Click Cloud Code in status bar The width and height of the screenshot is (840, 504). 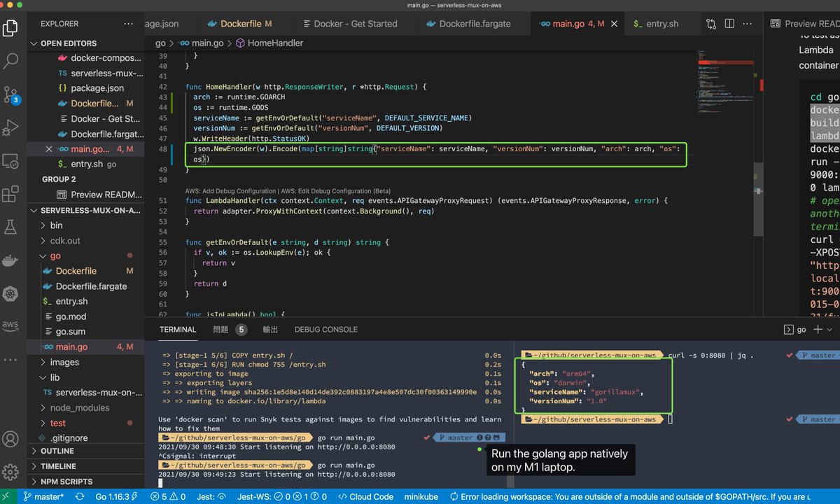coord(365,496)
